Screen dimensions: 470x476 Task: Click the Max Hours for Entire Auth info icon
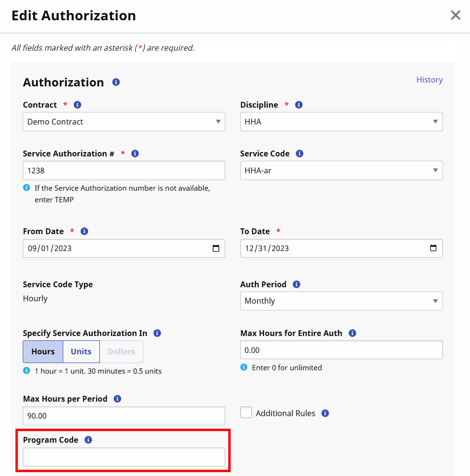point(352,333)
